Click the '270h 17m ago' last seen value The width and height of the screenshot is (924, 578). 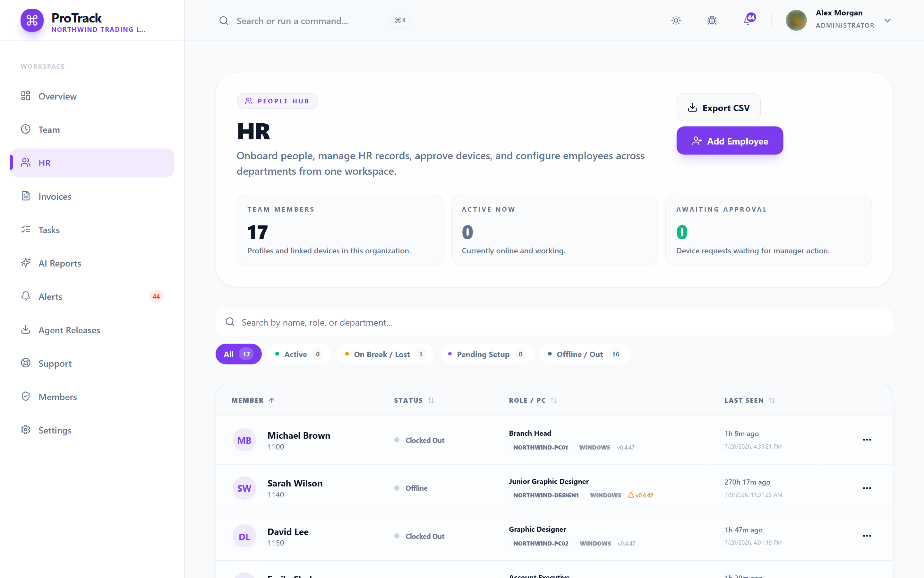747,482
